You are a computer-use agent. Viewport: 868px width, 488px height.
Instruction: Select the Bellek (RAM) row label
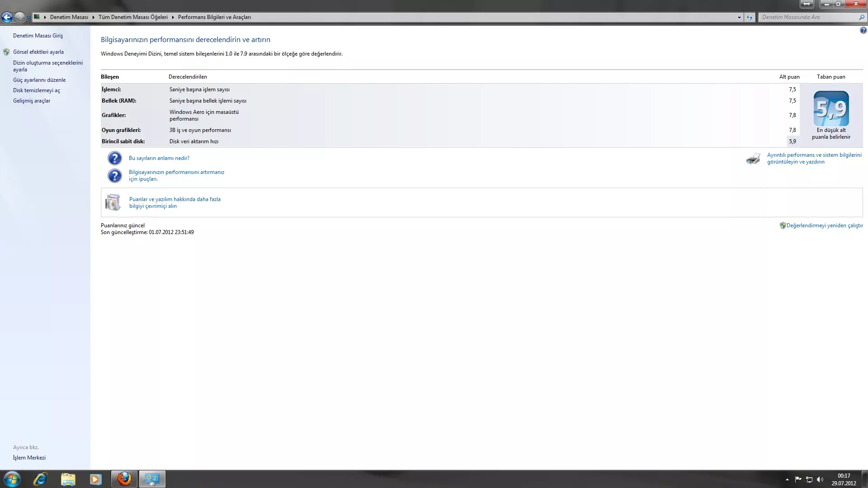pyautogui.click(x=119, y=101)
